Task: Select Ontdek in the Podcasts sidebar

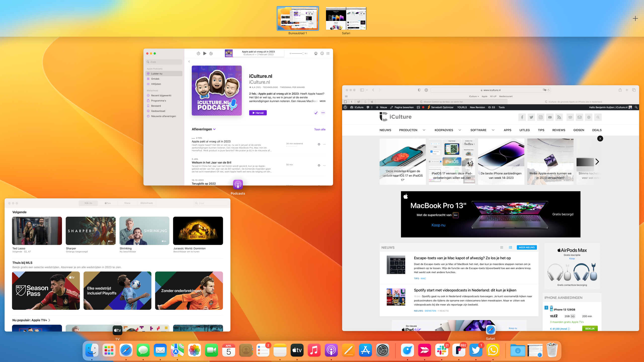Action: pos(164,79)
